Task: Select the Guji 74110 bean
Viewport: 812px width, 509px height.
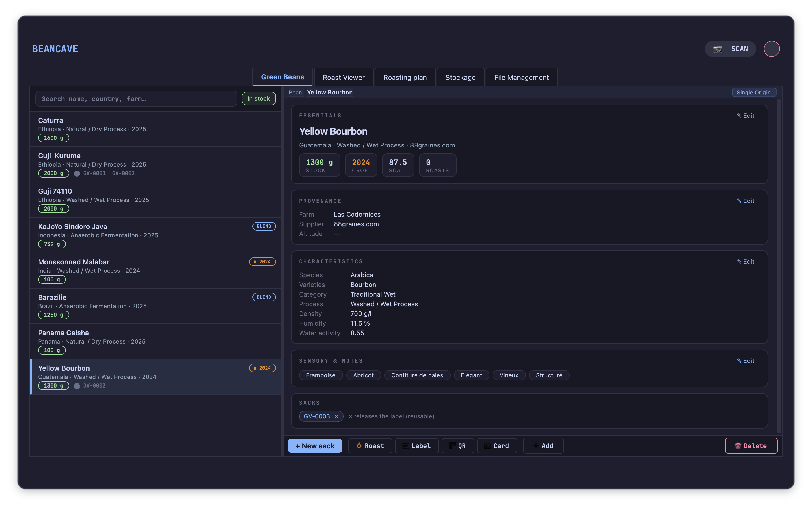Action: pyautogui.click(x=156, y=200)
